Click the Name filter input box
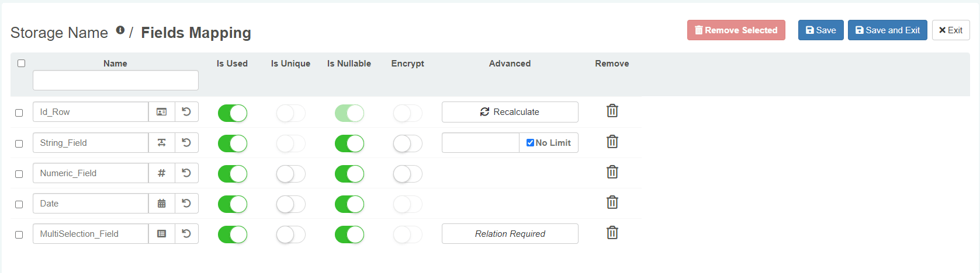Viewport: 980px width, 273px height. click(x=116, y=80)
